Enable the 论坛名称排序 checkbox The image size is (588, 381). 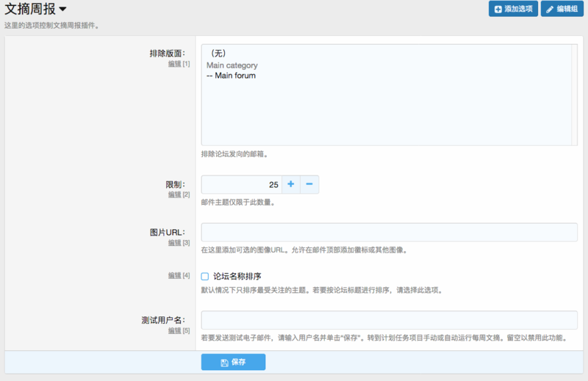pos(205,277)
